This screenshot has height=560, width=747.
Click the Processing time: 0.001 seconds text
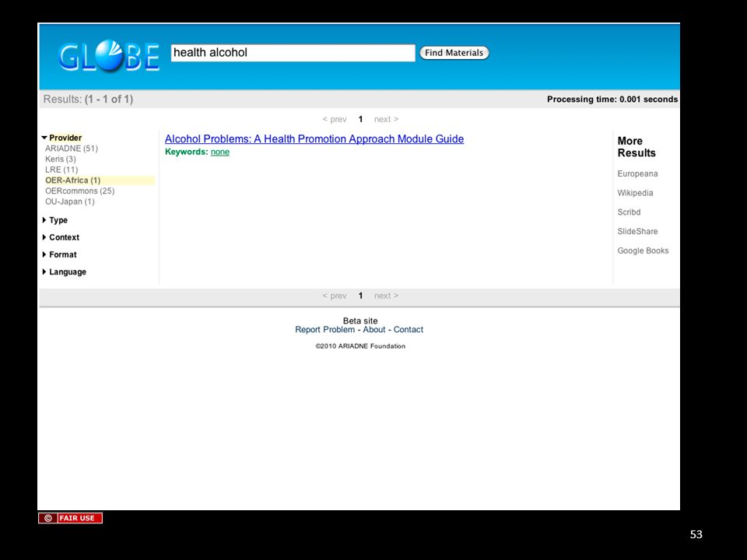[x=612, y=99]
